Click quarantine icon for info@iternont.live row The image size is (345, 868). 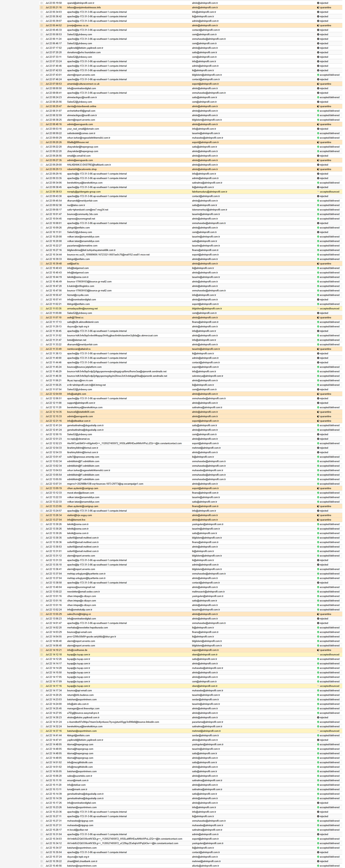pyautogui.click(x=318, y=520)
